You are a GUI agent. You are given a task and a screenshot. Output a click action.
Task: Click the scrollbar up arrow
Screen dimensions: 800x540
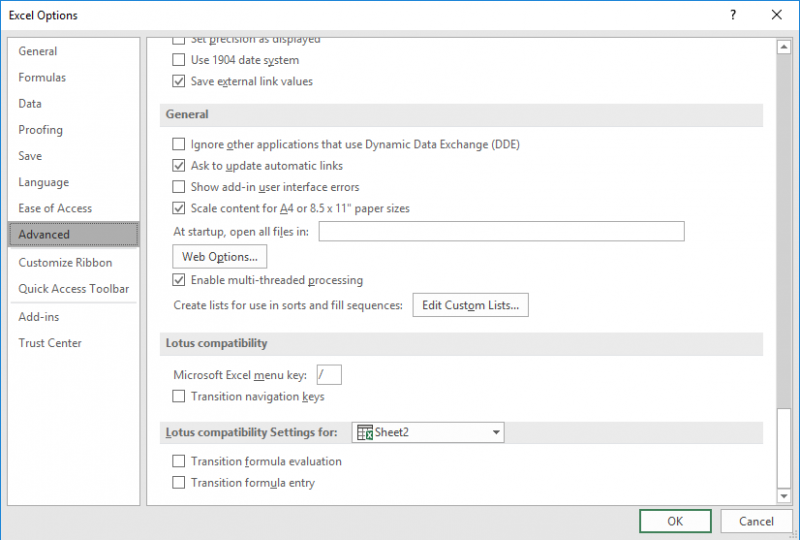783,47
